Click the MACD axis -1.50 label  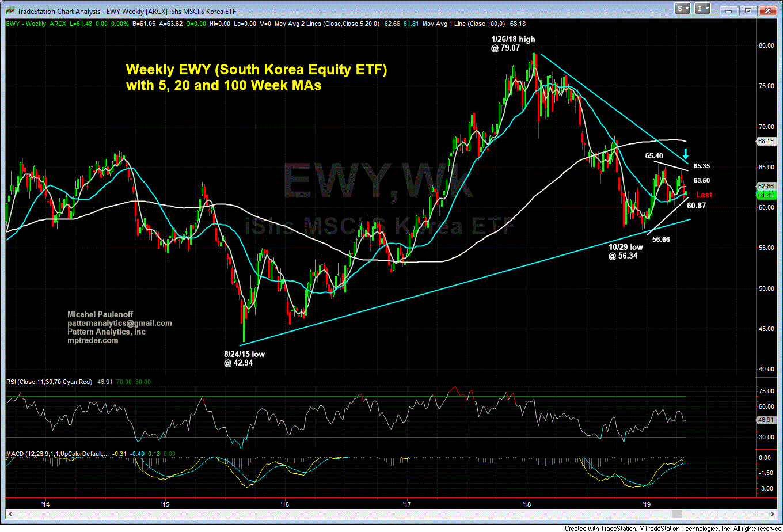pos(765,473)
